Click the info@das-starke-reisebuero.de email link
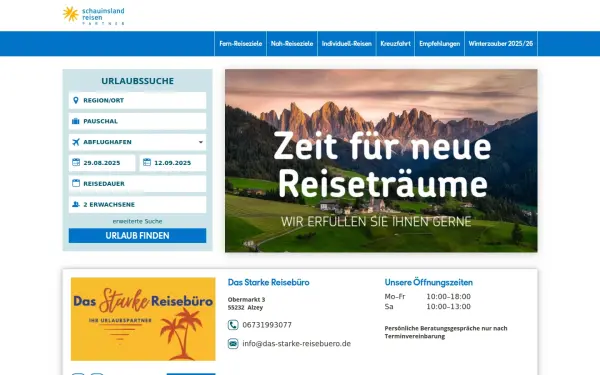This screenshot has height=375, width=600. [x=297, y=344]
